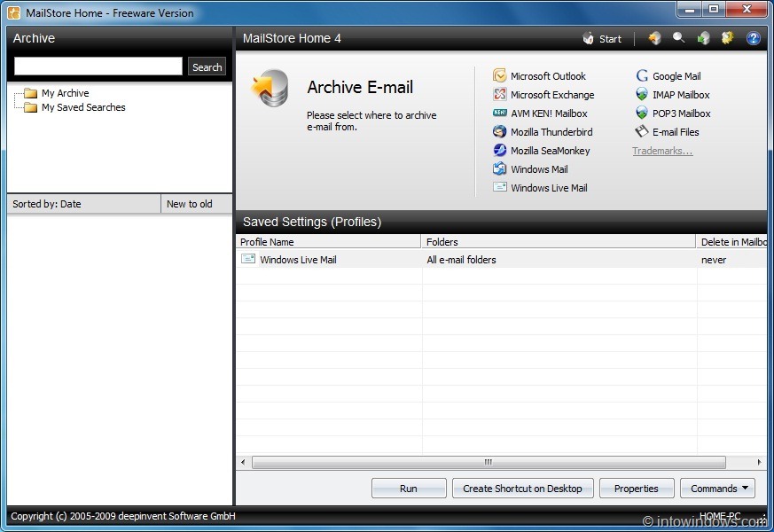Click the Profile Name column header

[x=328, y=242]
